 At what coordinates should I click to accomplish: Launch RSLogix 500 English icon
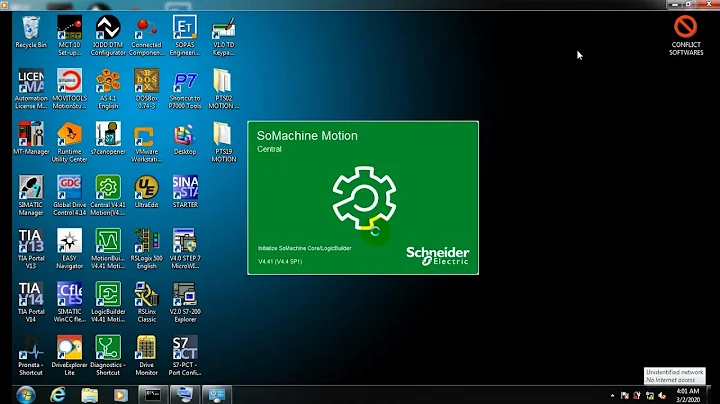(x=146, y=248)
